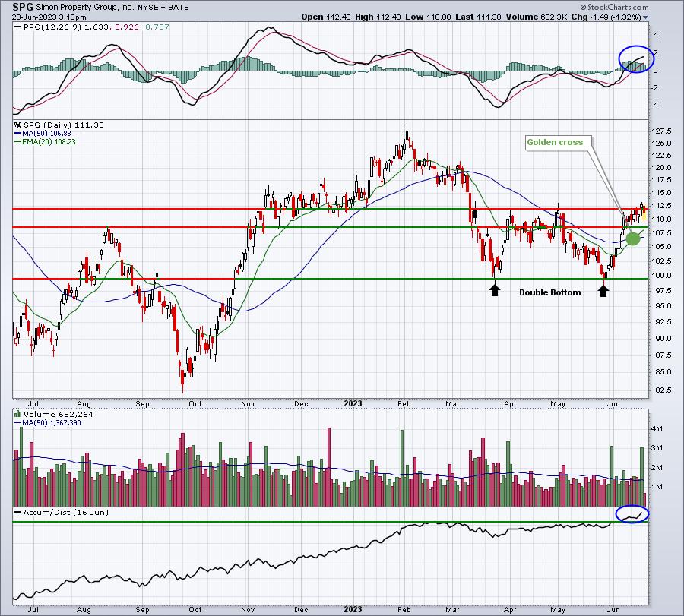Click the volume bars icon beside Volume label

18,414
